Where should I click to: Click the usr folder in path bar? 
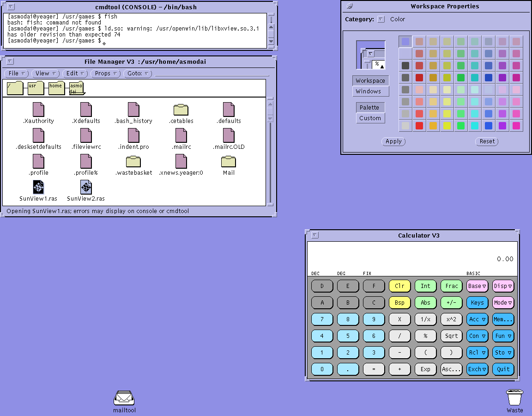36,88
